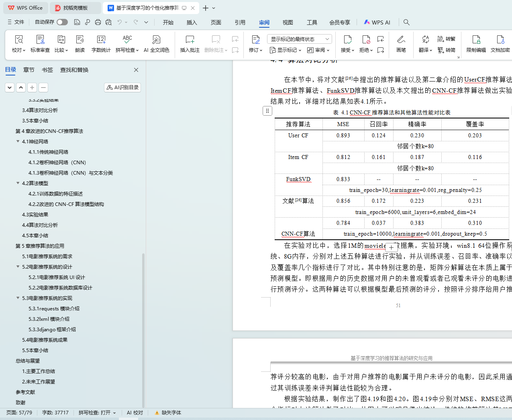Click the table move handle icon
This screenshot has height=420, width=512.
267,111
